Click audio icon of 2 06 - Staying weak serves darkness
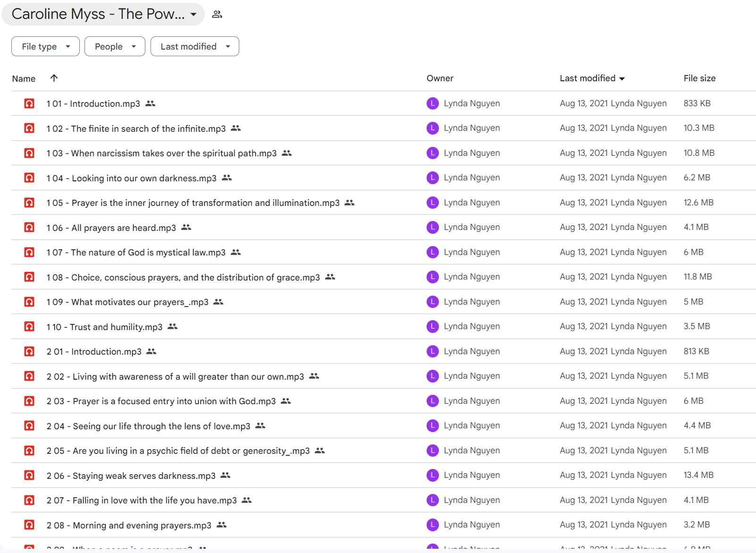 coord(29,475)
